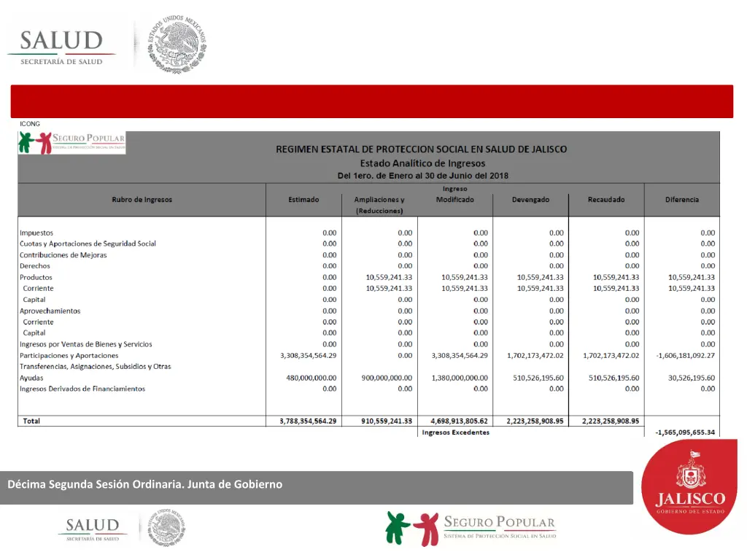Select the 'Impuestos' row label

tap(36, 233)
